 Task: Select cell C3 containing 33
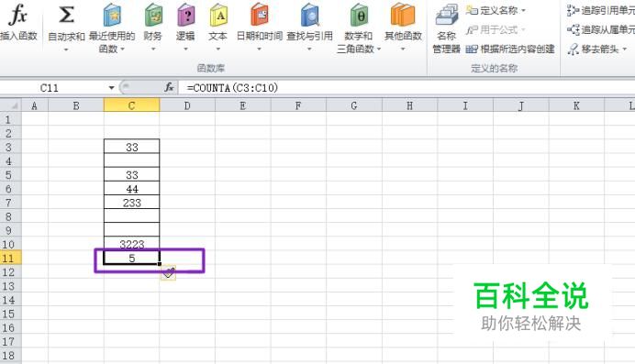pyautogui.click(x=131, y=147)
